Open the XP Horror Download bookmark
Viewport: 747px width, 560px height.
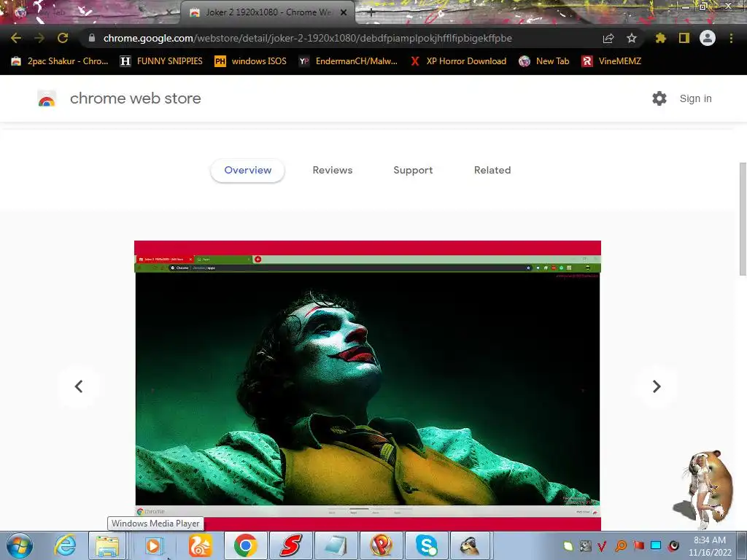coord(458,61)
